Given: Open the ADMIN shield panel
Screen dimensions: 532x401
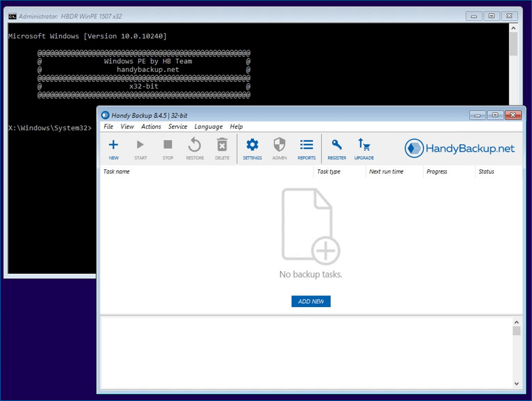Looking at the screenshot, I should click(x=279, y=148).
